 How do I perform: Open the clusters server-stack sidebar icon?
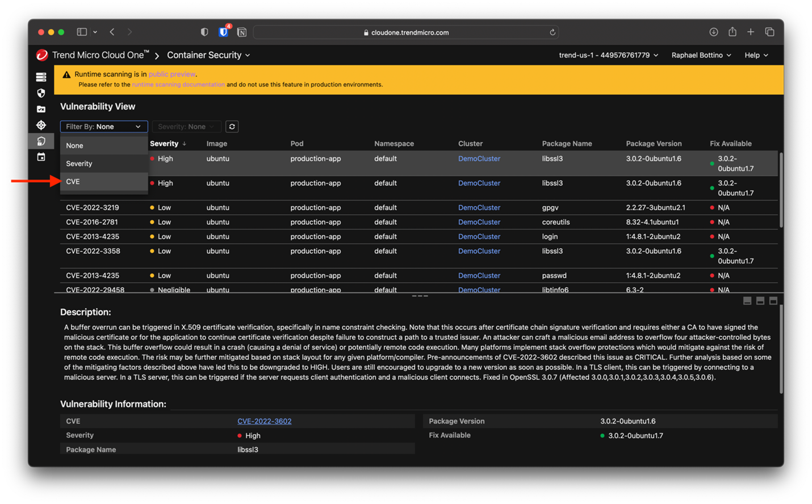(x=41, y=77)
